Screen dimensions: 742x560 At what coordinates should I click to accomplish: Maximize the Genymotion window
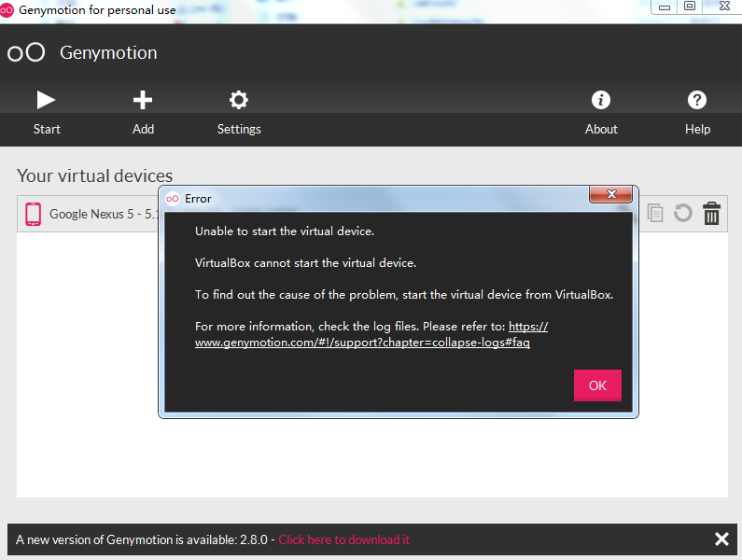point(690,7)
